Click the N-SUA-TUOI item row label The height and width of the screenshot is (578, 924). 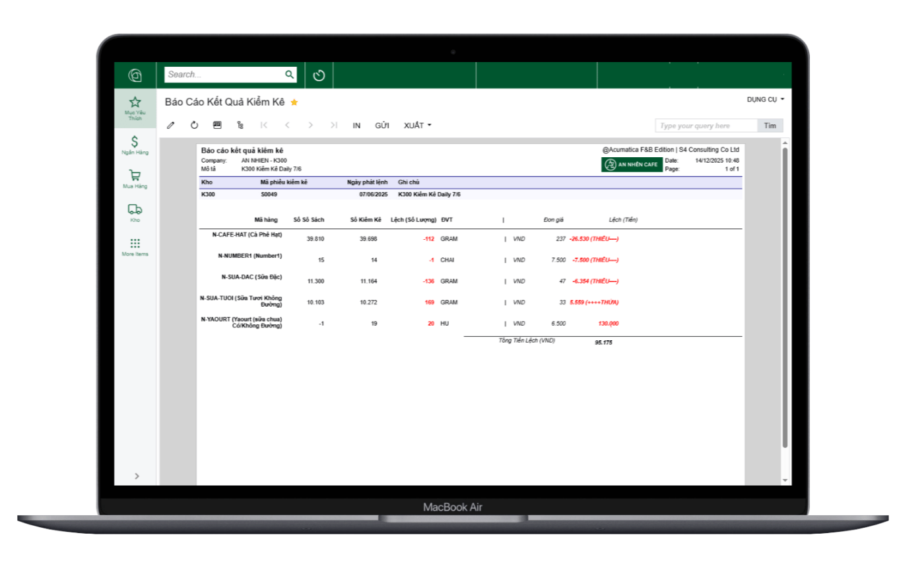click(x=241, y=301)
